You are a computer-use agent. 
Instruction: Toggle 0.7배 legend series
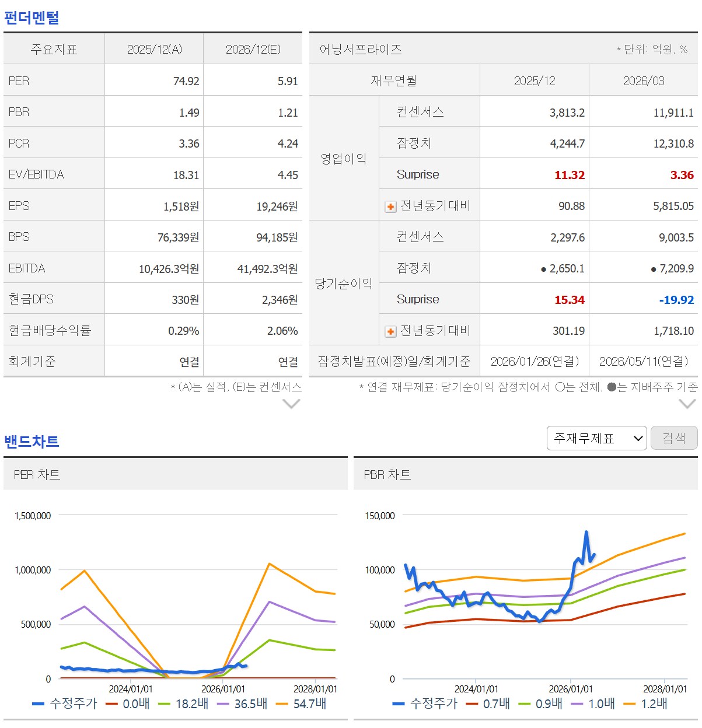(x=488, y=703)
